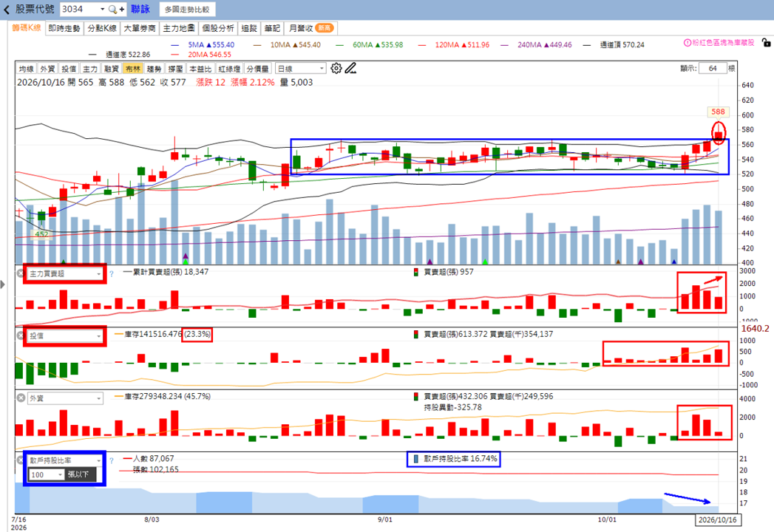Toggle the 均線 overlay button
Image resolution: width=774 pixels, height=532 pixels.
[x=26, y=69]
